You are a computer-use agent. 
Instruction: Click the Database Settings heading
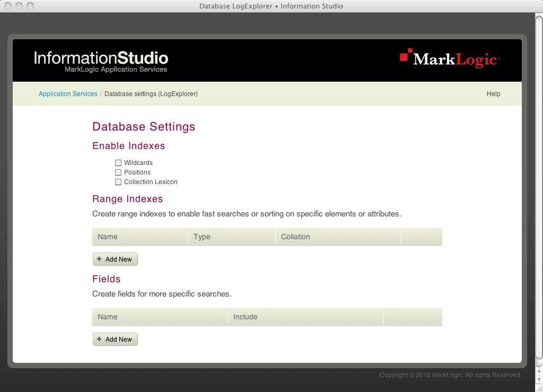[x=144, y=127]
